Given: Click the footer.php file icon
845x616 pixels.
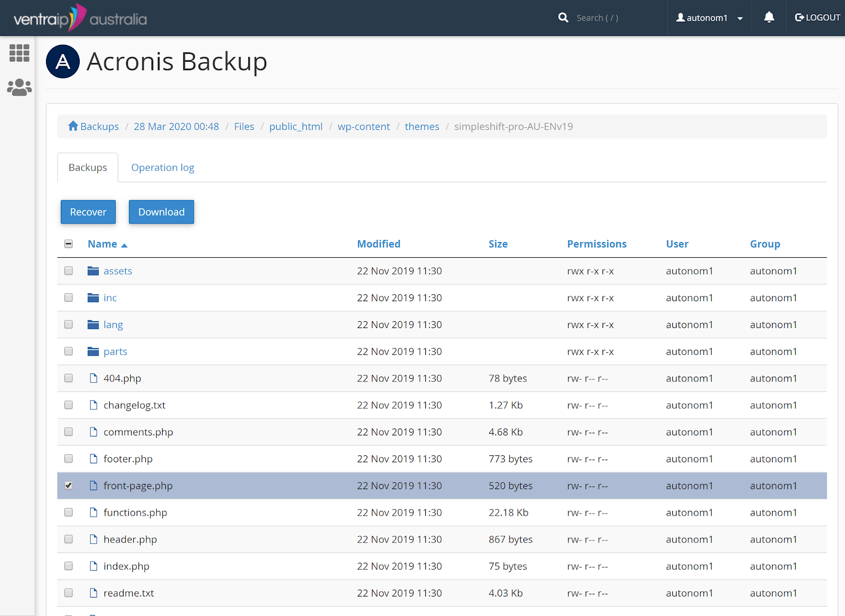Looking at the screenshot, I should point(93,459).
